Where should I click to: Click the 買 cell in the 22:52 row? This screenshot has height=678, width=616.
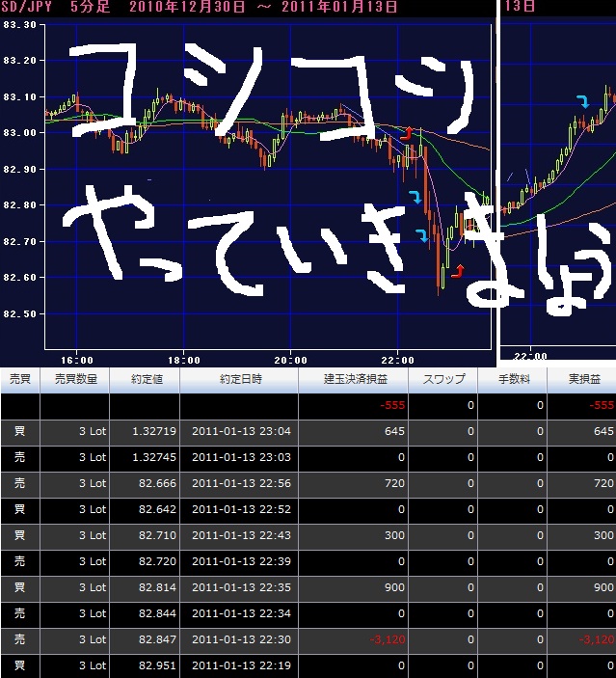[x=20, y=509]
